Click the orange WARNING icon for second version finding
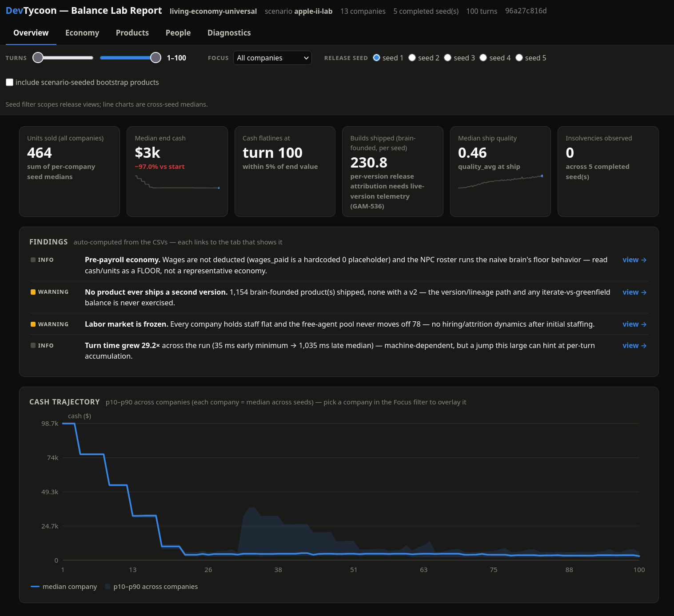Screen dimensions: 674x616 point(33,292)
